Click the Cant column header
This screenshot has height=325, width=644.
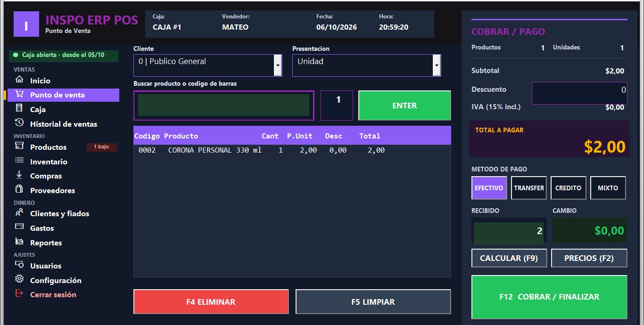pyautogui.click(x=270, y=136)
